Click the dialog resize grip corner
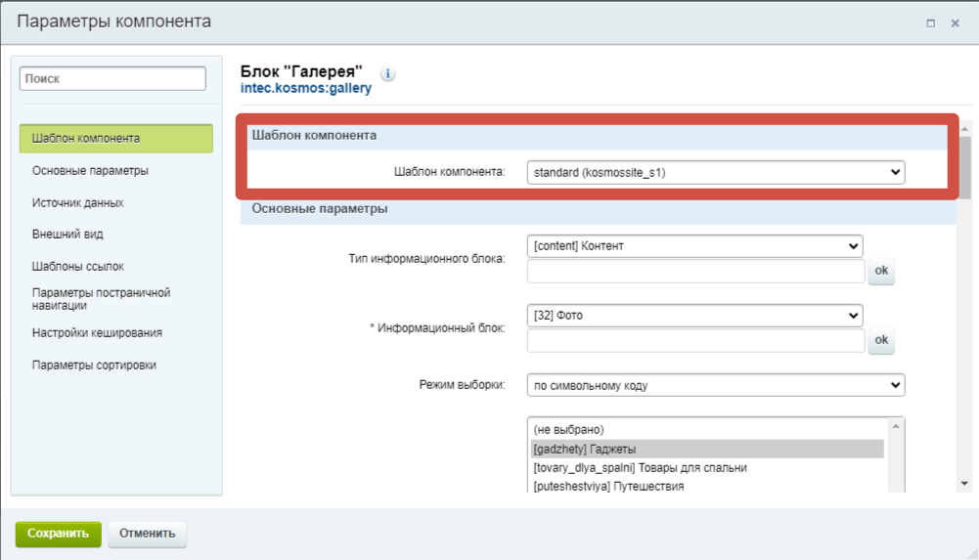Viewport: 979px width, 560px height. point(973,554)
